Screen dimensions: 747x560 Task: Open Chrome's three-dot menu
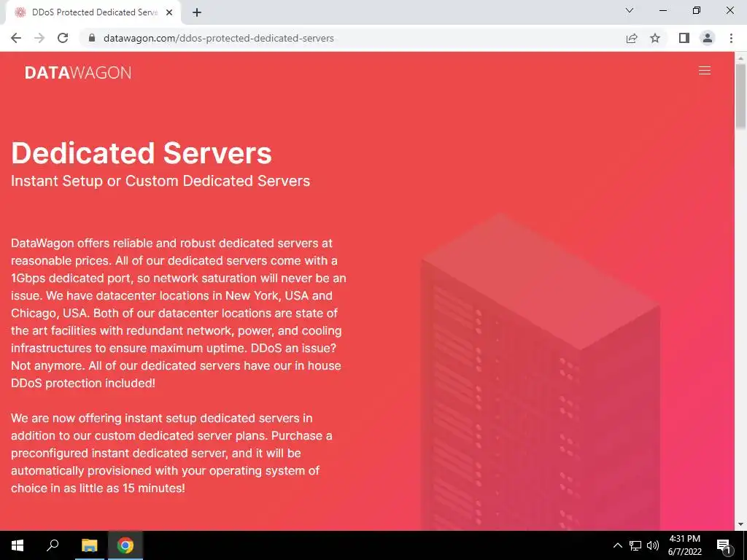[x=731, y=38]
